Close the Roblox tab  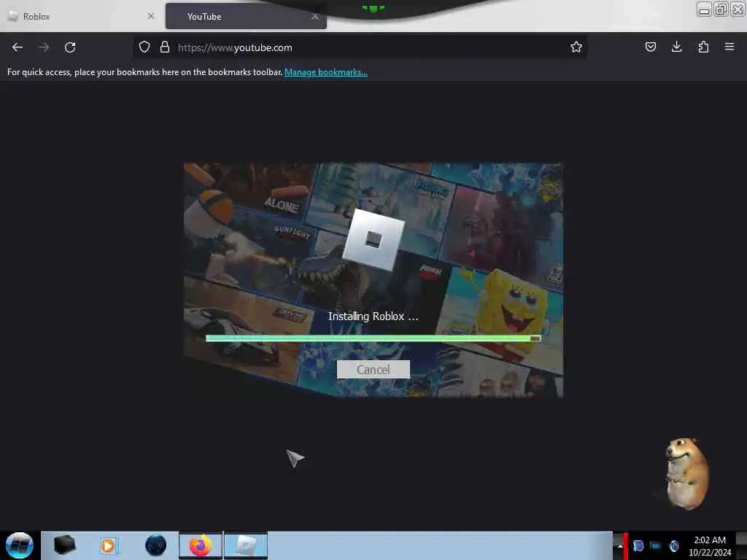(x=150, y=16)
